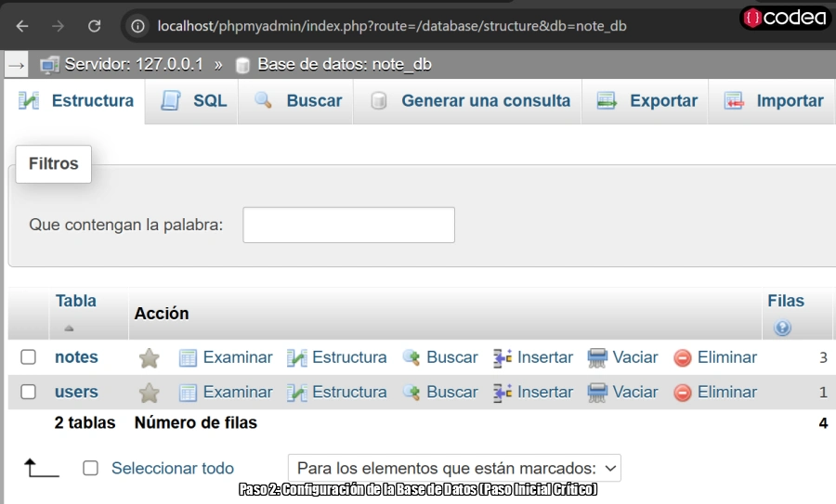Open the Filas help question icon

[x=782, y=328]
